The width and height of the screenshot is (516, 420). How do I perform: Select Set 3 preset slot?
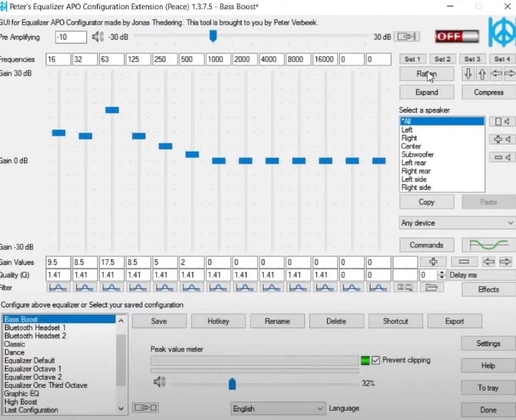click(473, 59)
